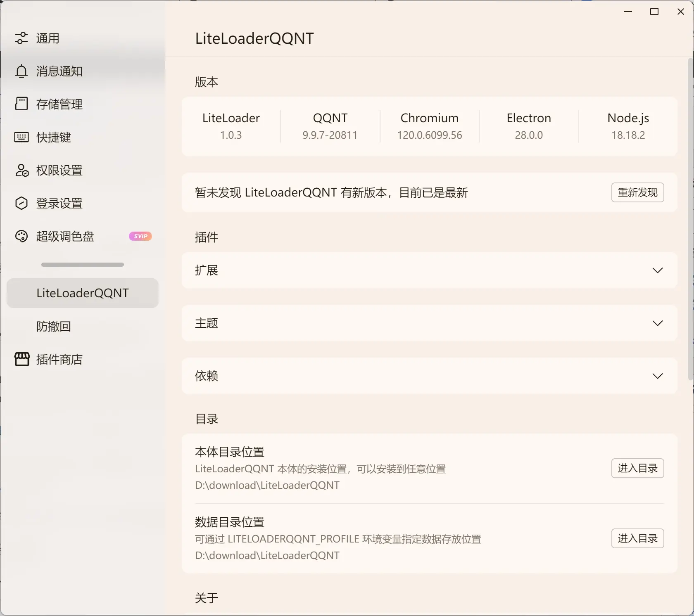694x616 pixels.
Task: Open 消息通知 settings tab
Action: click(83, 71)
